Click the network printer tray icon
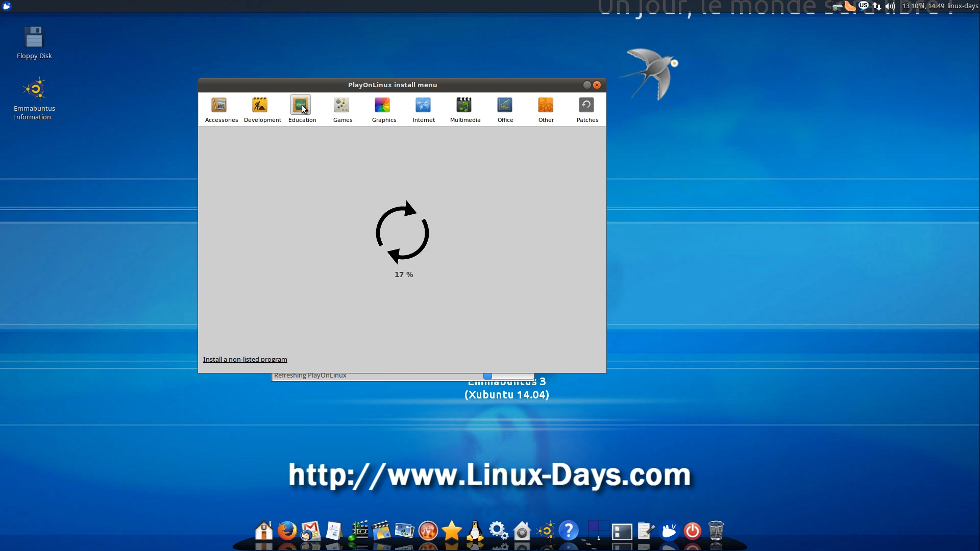This screenshot has width=980, height=551. click(x=837, y=6)
